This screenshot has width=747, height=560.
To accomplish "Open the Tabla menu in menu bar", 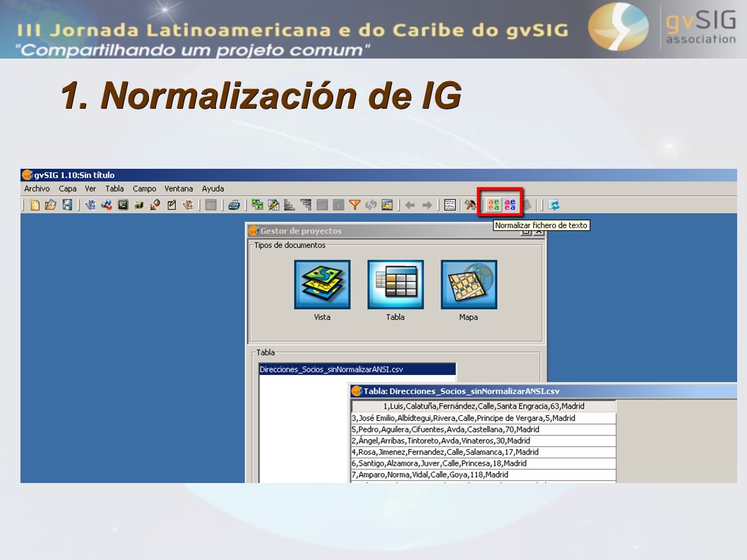I will [x=114, y=189].
